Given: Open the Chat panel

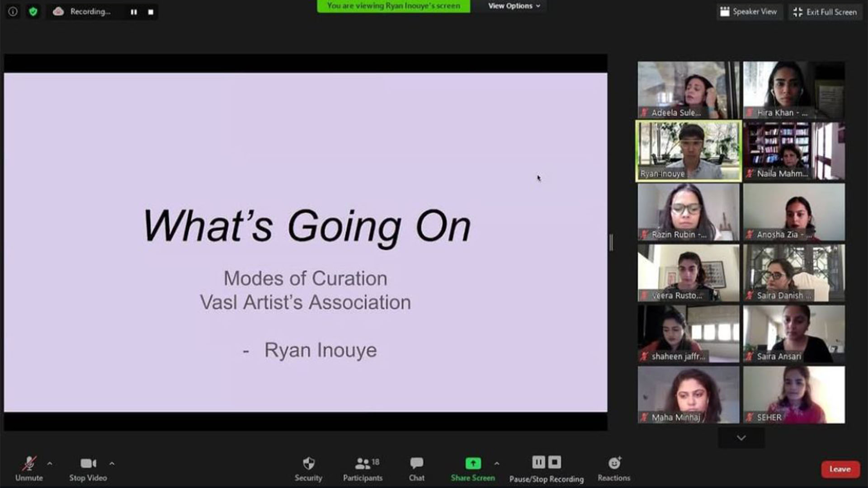Looking at the screenshot, I should point(416,469).
